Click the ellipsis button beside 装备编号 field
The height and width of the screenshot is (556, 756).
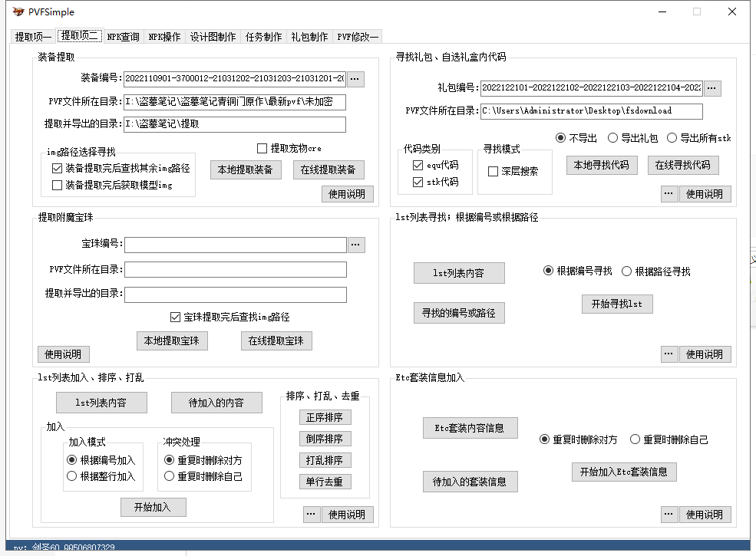356,79
